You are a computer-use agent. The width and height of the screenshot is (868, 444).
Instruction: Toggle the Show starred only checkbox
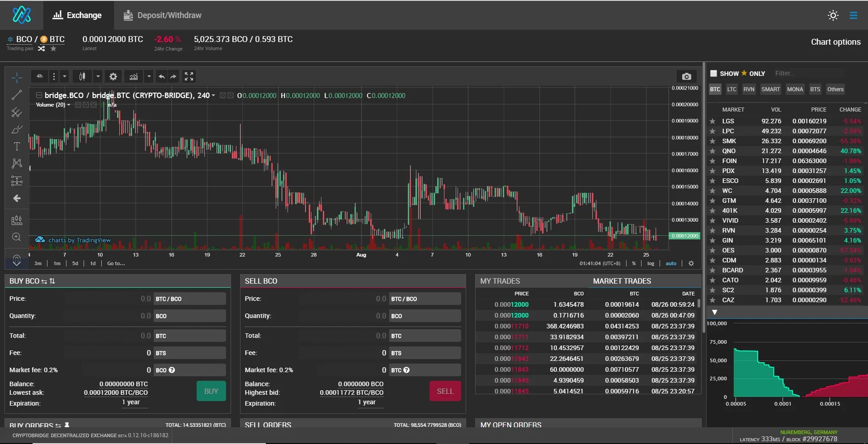point(714,73)
